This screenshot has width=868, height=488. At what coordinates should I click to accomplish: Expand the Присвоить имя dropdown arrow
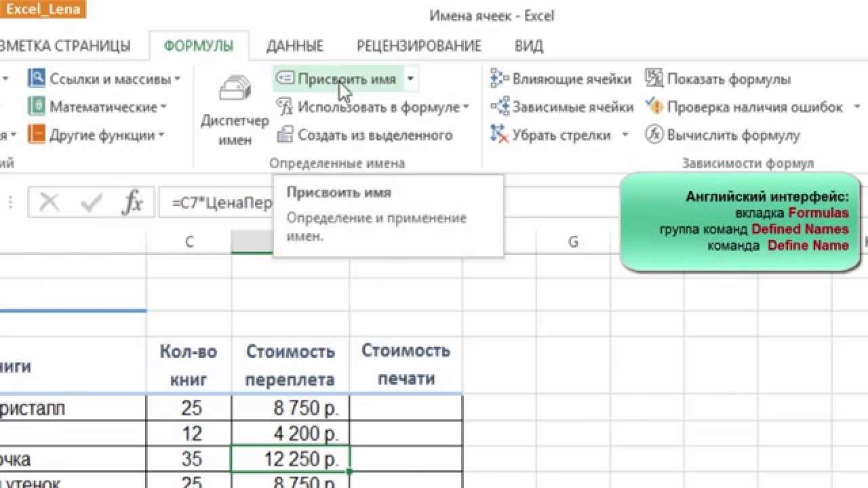click(x=410, y=79)
